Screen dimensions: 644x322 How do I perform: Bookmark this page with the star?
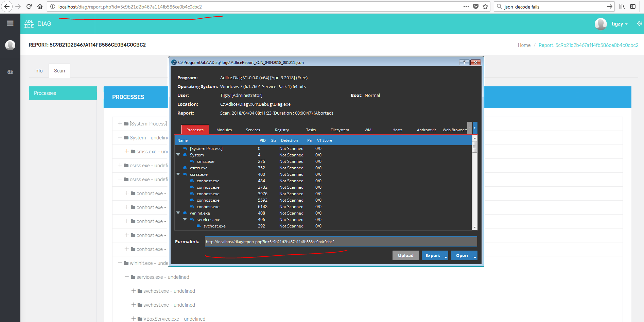(x=485, y=6)
